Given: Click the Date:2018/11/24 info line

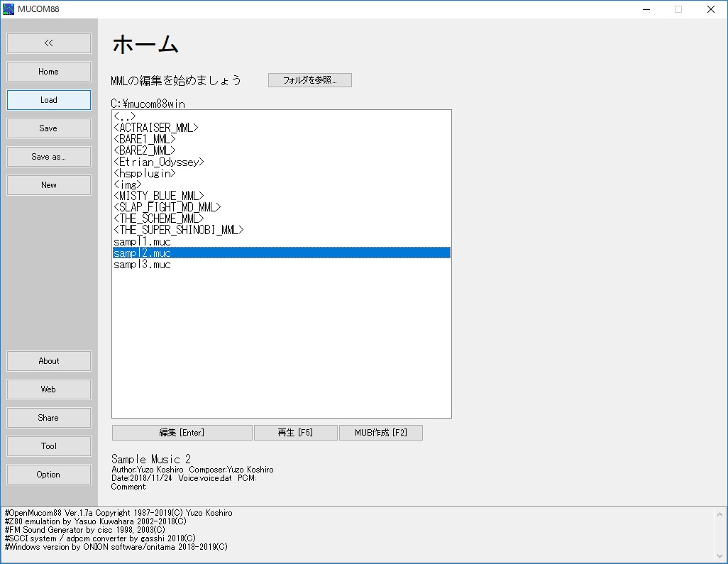Looking at the screenshot, I should click(x=183, y=478).
